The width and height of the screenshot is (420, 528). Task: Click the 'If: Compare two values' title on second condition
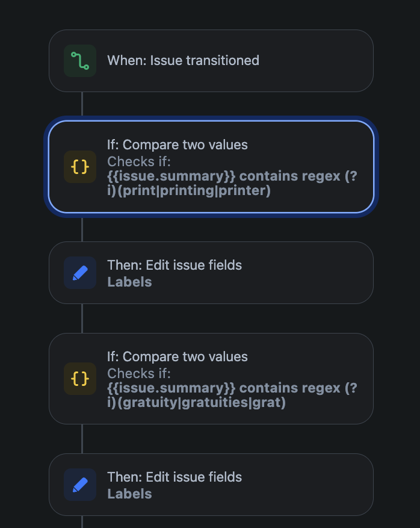click(178, 356)
